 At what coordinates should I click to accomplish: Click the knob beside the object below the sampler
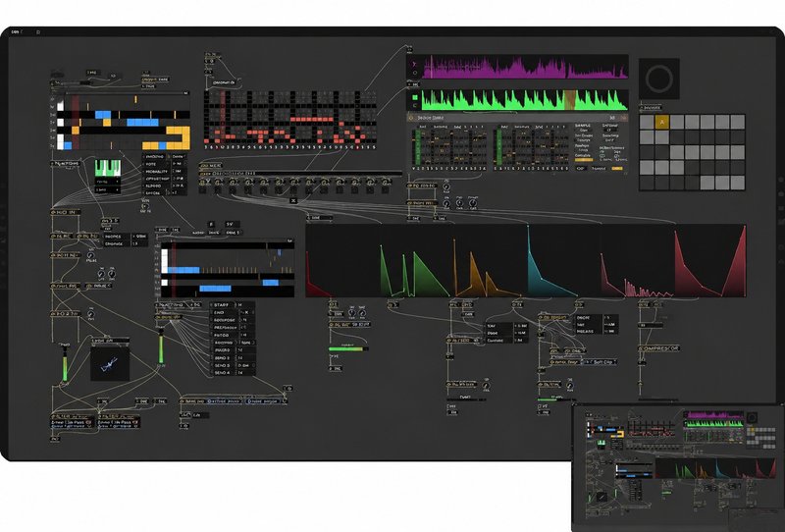coord(446,186)
